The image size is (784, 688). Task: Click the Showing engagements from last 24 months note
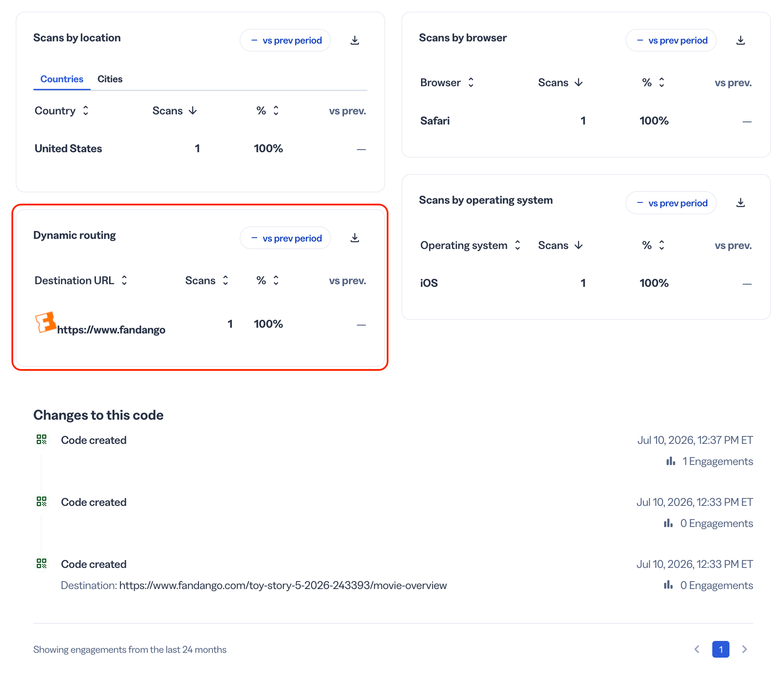[x=130, y=649]
